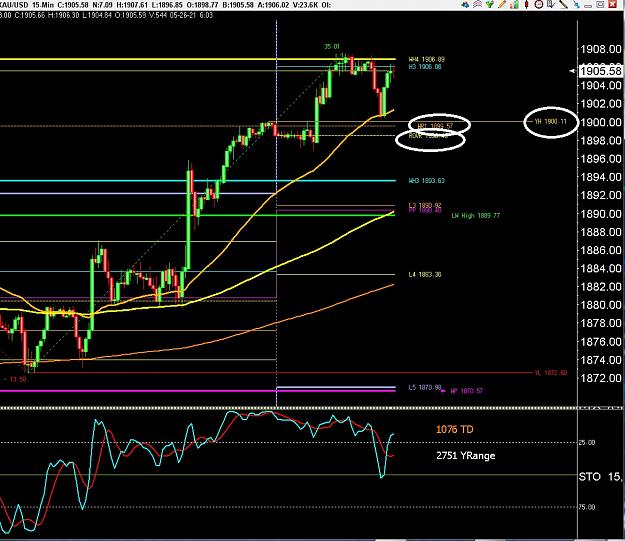Click the red clock icon
The image size is (625, 541).
click(x=539, y=5)
